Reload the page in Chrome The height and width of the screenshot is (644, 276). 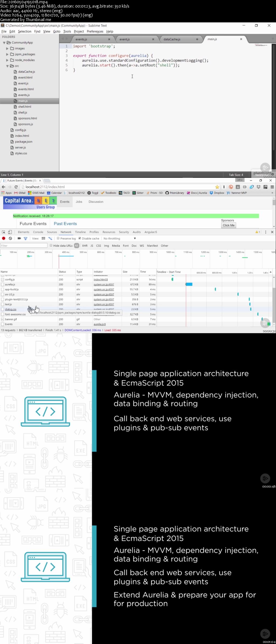[x=16, y=187]
